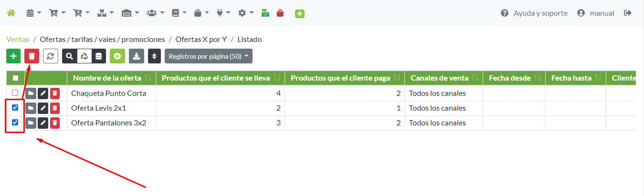Refresh the offers list
Screen dimensions: 644x196
coord(50,56)
